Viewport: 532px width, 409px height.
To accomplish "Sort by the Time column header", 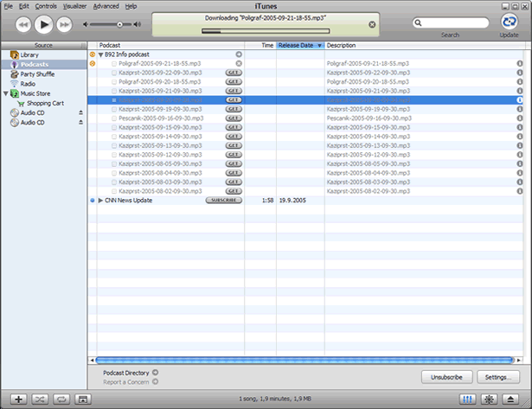I will 260,45.
